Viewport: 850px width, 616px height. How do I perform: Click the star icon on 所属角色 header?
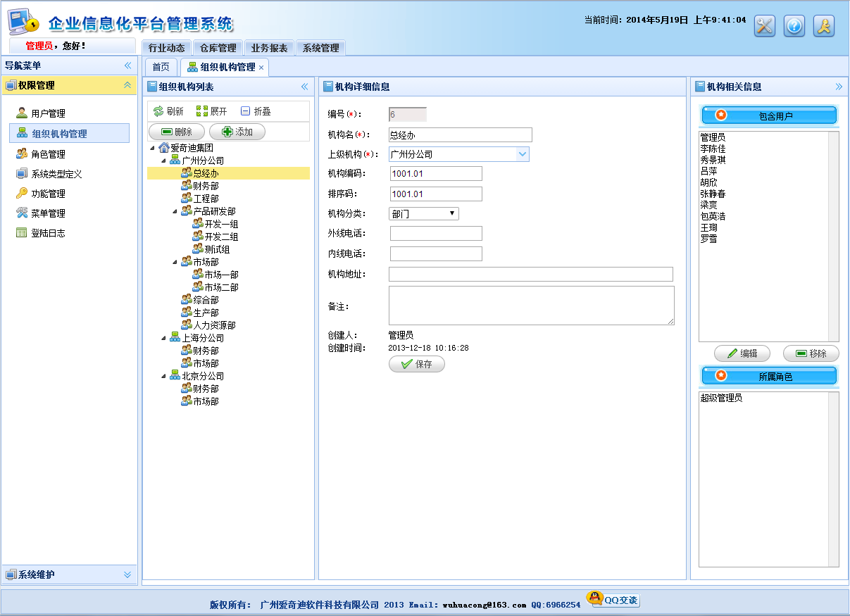click(720, 376)
